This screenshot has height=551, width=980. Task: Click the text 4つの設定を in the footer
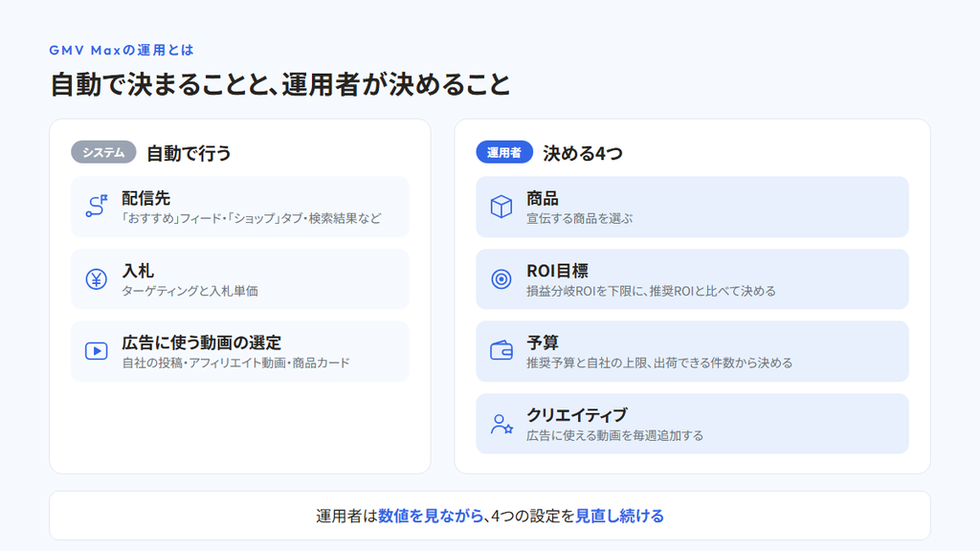tap(532, 516)
